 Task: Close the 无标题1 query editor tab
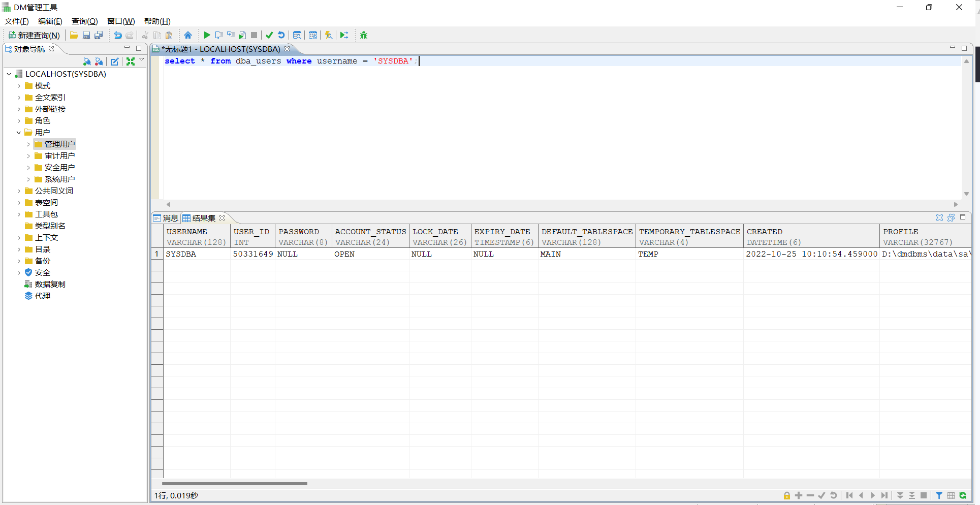(287, 49)
